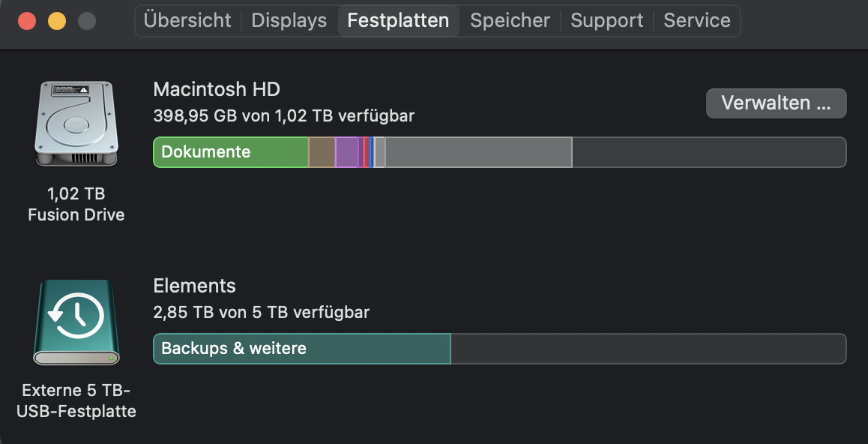Click the Macintosh HD Fusion Drive icon

pos(76,124)
